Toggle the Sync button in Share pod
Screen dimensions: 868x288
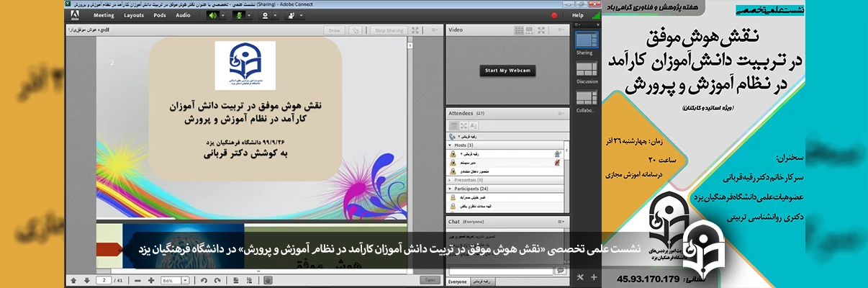(x=430, y=280)
